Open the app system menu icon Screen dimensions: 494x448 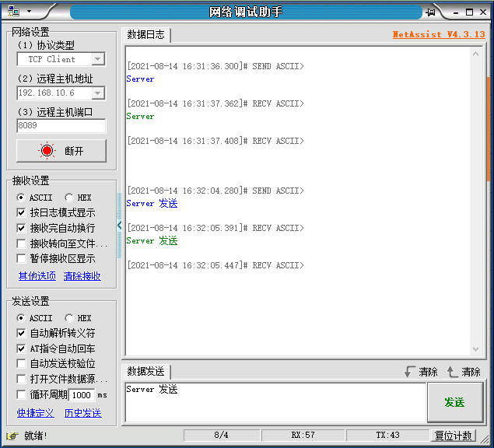[13, 12]
